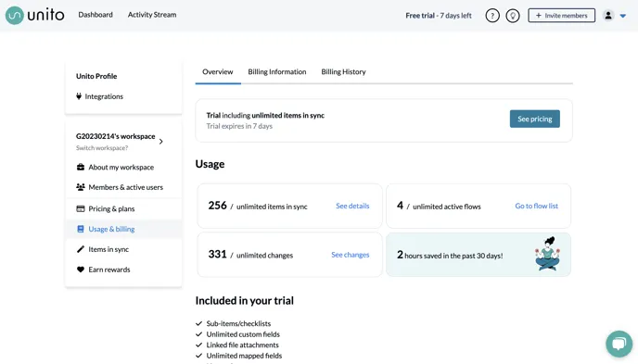Screen dimensions: 638x364
Task: Click the Unito logo
Action: point(34,16)
